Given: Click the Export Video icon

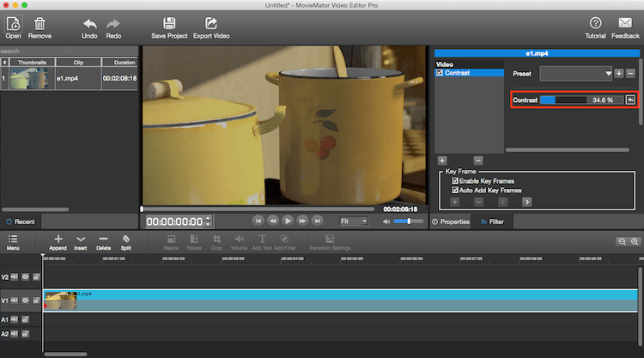Looking at the screenshot, I should [210, 23].
